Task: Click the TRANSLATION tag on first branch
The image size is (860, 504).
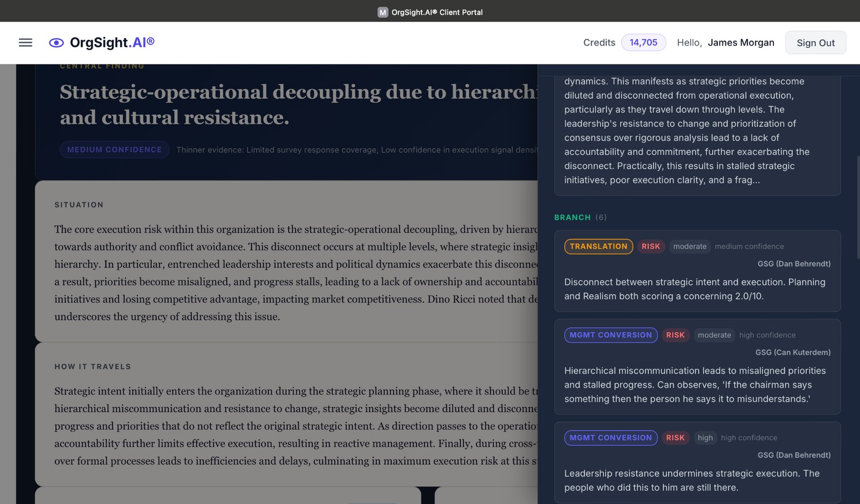Action: point(598,246)
